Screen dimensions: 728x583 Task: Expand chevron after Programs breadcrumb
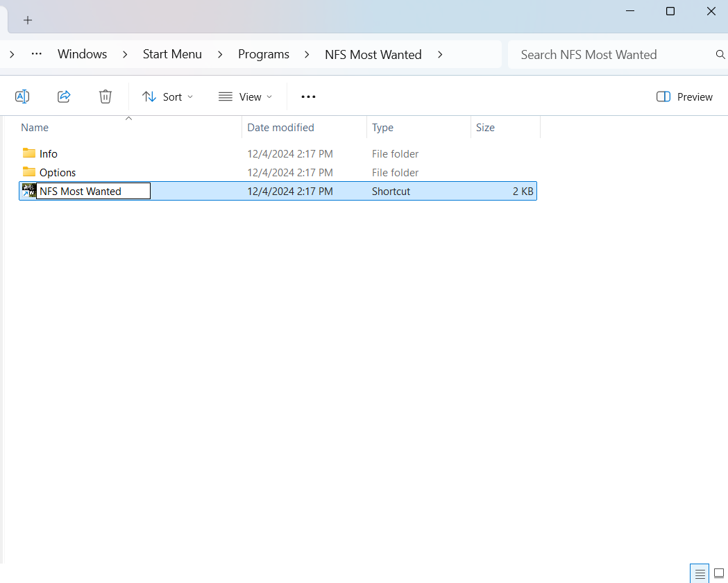tap(307, 55)
